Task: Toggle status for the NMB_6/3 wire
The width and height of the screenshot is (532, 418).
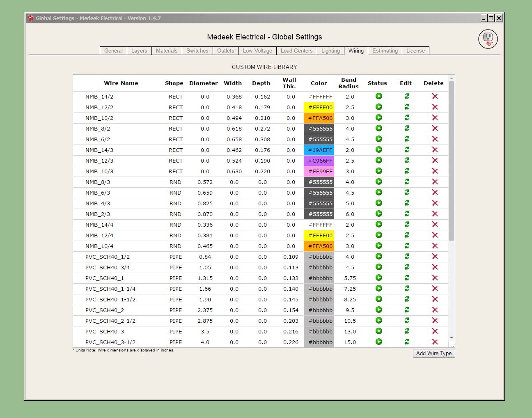Action: [379, 192]
